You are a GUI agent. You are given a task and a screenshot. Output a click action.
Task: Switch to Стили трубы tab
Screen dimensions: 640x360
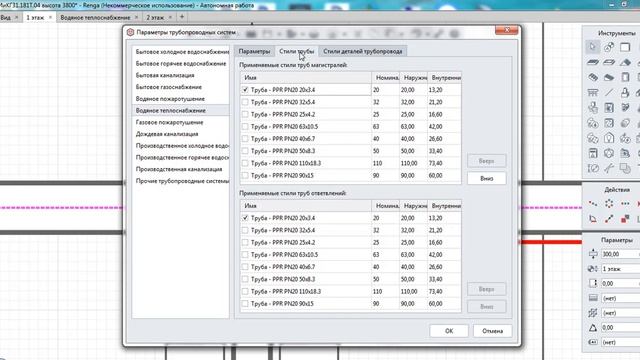[296, 51]
